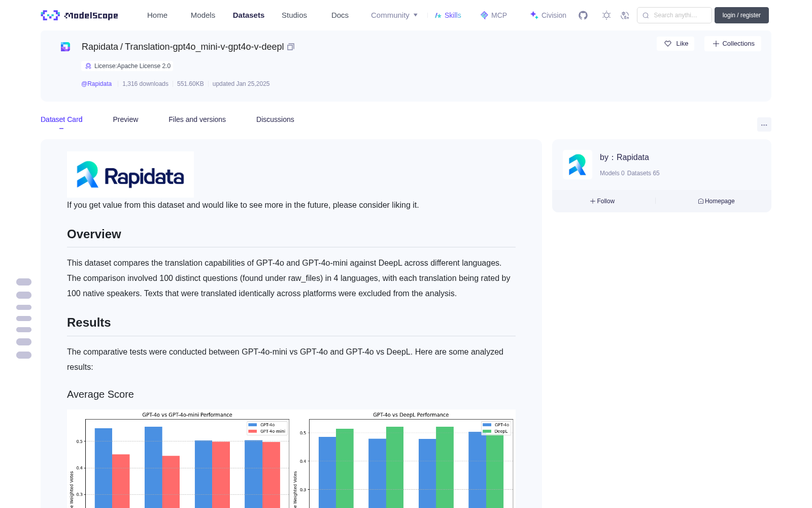The height and width of the screenshot is (508, 812).
Task: Expand the Community dropdown menu
Action: [394, 15]
